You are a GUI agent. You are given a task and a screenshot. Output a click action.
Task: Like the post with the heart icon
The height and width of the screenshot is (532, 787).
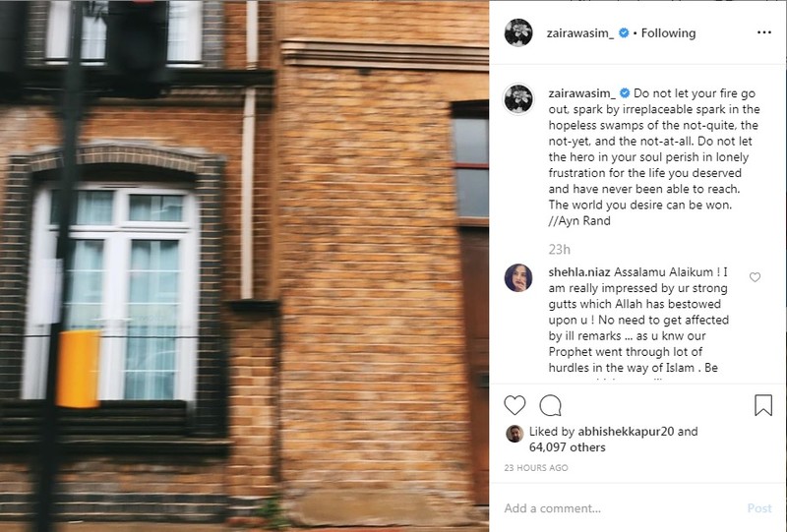coord(515,405)
